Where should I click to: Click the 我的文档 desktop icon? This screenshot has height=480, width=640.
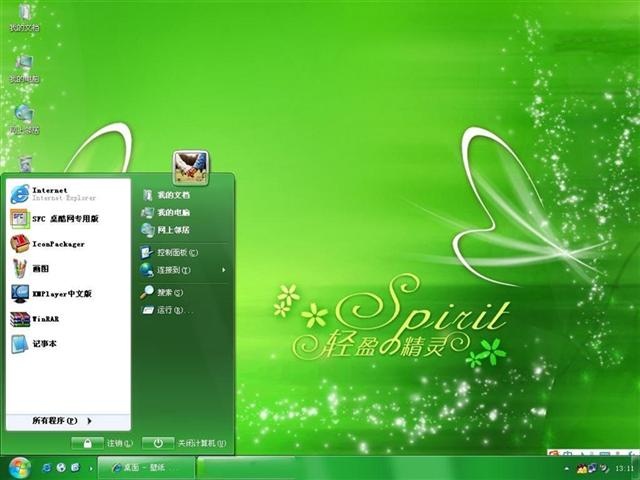24,18
